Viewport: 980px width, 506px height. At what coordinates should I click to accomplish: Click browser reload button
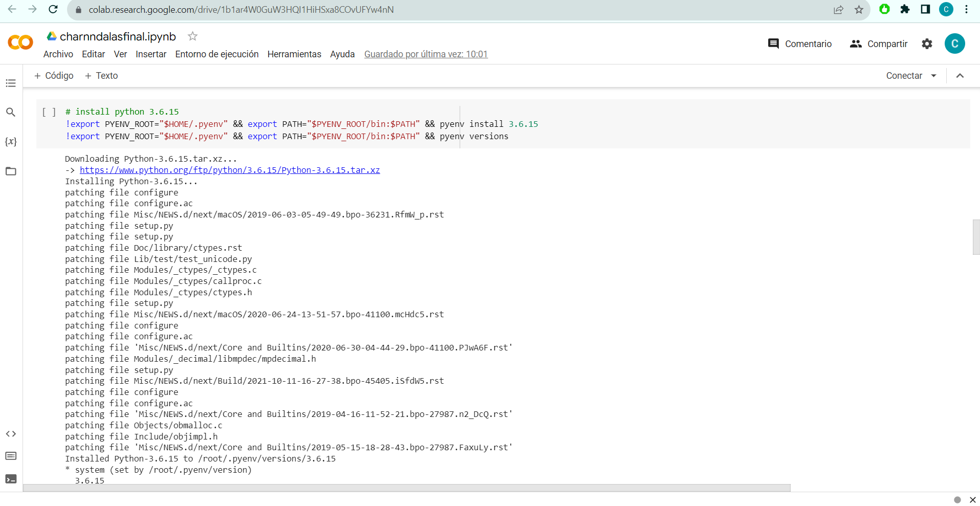(53, 9)
